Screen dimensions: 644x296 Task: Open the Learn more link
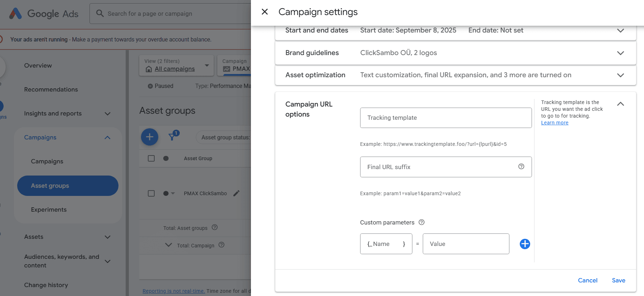pyautogui.click(x=555, y=123)
